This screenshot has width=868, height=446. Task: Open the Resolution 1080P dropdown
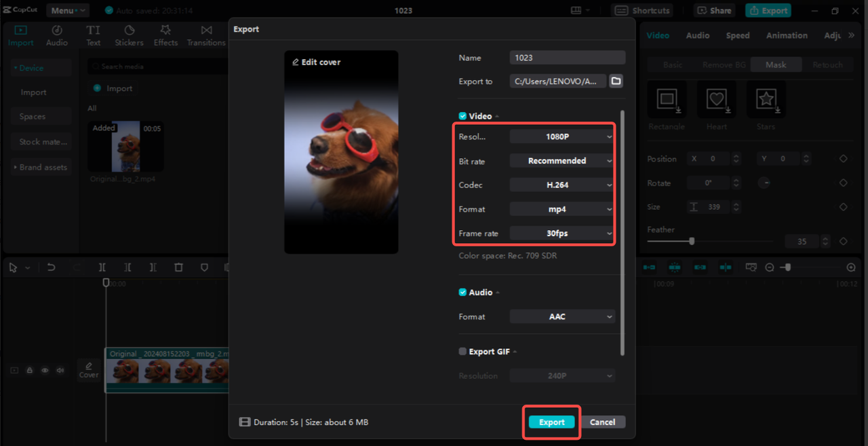[562, 136]
